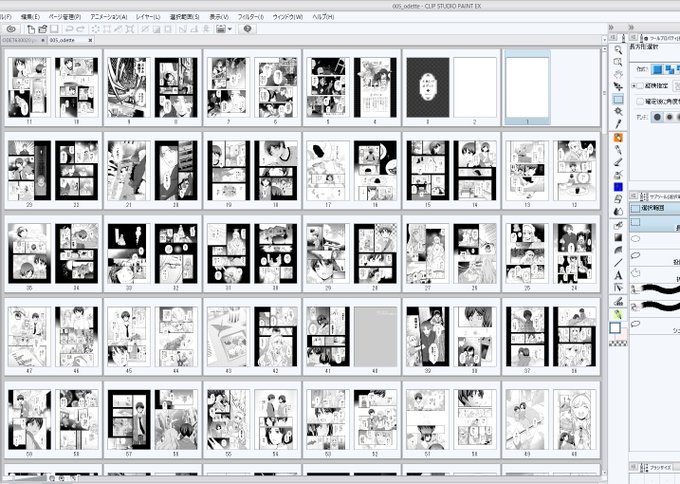Select page 17 thumbnail
Viewport: 680px width, 484px height.
click(x=328, y=171)
